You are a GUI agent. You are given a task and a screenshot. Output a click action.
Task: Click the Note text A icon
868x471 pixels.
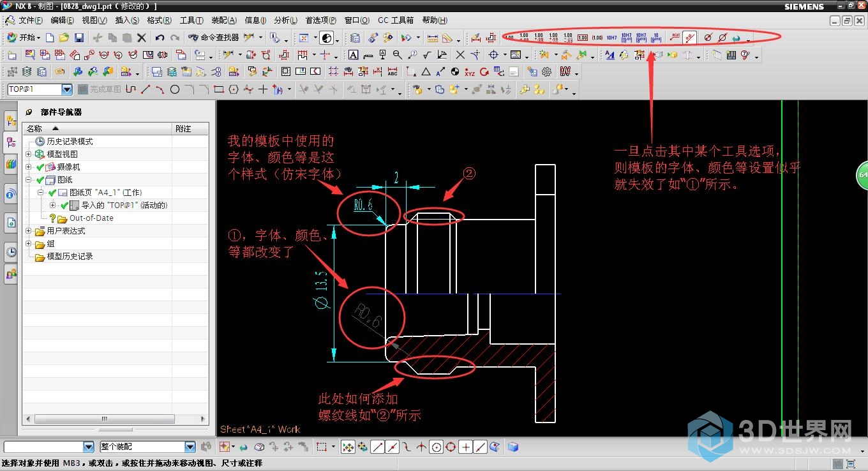pyautogui.click(x=353, y=55)
